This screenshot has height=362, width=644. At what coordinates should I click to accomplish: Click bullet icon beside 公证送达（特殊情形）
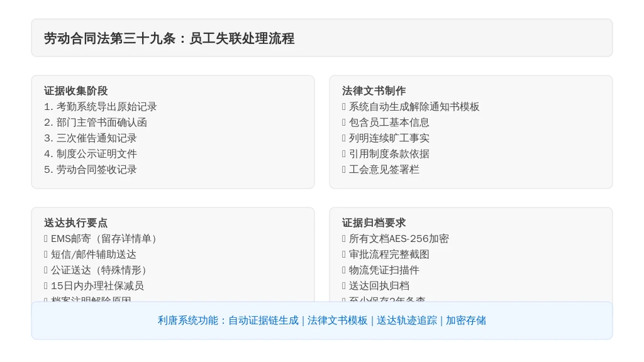(45, 270)
